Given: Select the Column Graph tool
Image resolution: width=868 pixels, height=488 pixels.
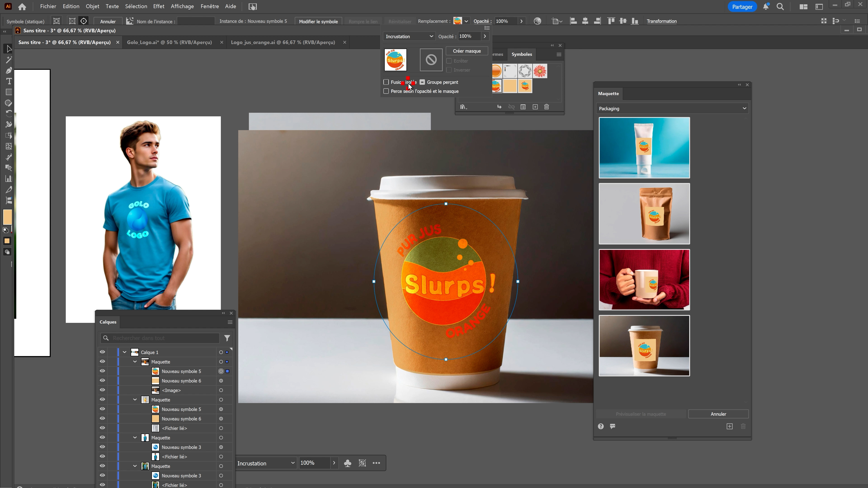Looking at the screenshot, I should click(x=9, y=178).
